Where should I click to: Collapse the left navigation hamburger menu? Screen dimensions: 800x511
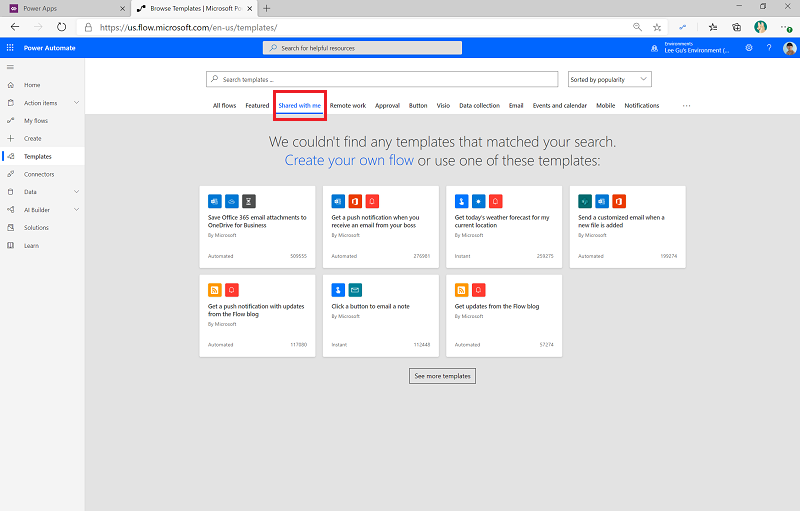tap(10, 67)
